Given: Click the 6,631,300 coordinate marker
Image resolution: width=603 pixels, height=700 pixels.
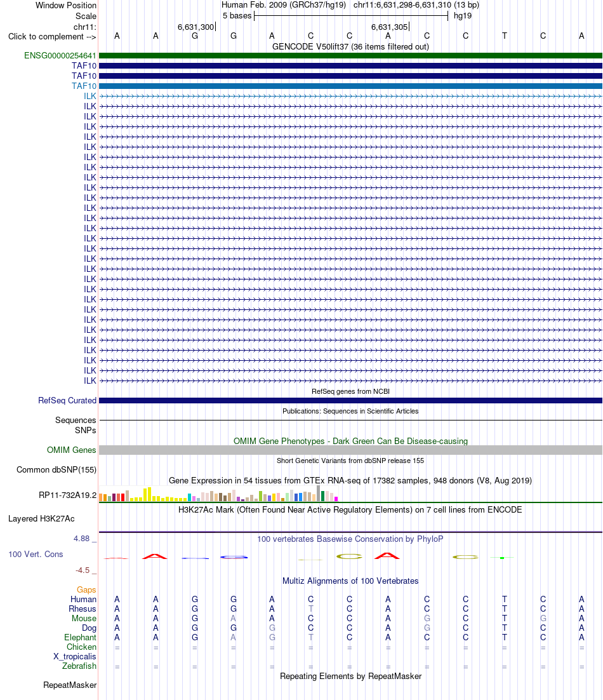Looking at the screenshot, I should click(195, 27).
